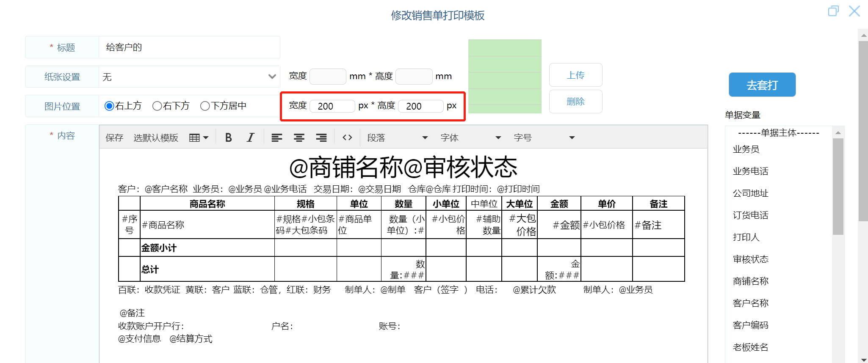The width and height of the screenshot is (868, 363).
Task: Select variable 审核状态 from list
Action: tap(750, 259)
